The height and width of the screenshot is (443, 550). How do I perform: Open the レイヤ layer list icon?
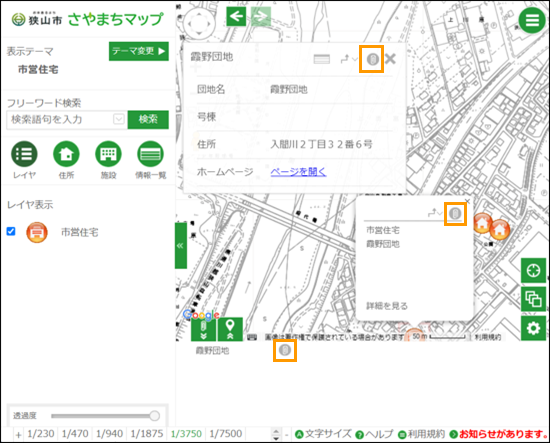(x=24, y=154)
